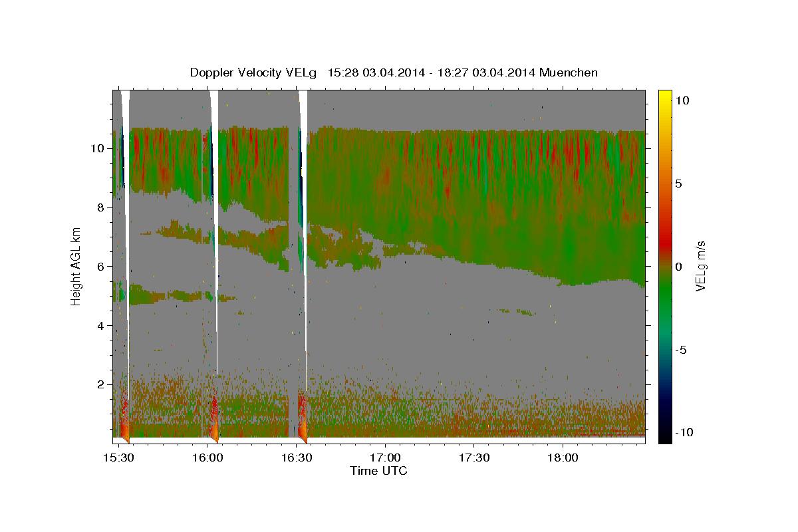Screen dimensions: 798x532
Task: Click the '17:30' time tick label
Action: (473, 458)
